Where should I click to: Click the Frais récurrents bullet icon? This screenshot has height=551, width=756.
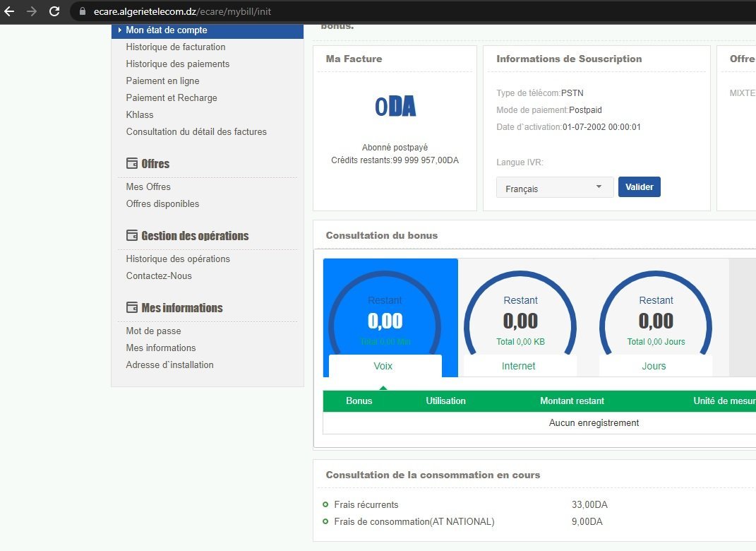(325, 504)
